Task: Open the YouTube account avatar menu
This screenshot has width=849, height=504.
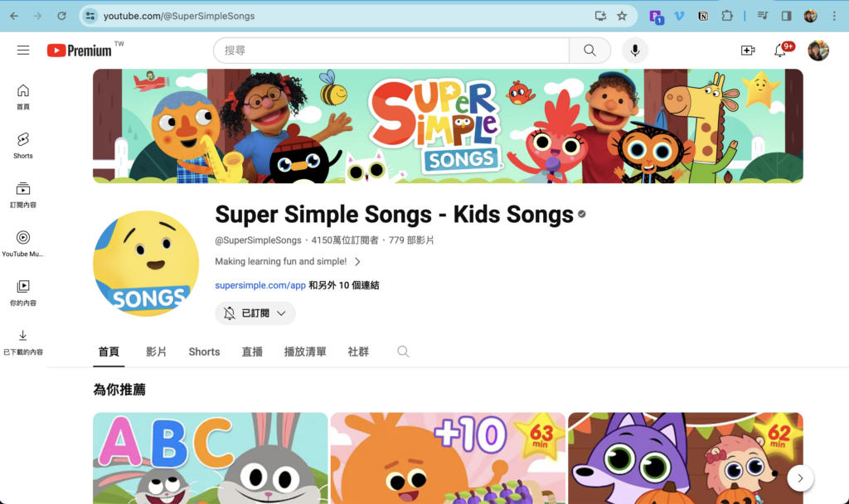Action: tap(818, 51)
